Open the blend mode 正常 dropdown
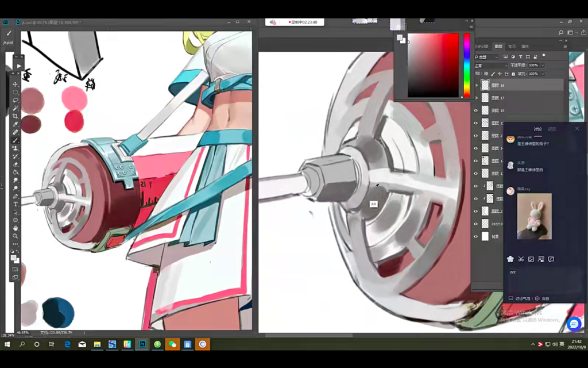This screenshot has height=368, width=588. [490, 66]
